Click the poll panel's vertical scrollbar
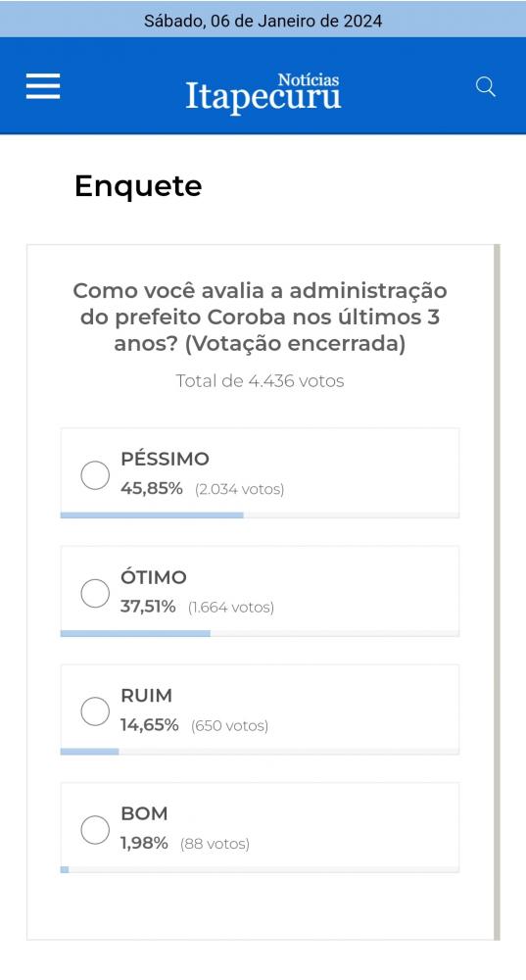Viewport: 526px width, 980px height. pyautogui.click(x=498, y=592)
